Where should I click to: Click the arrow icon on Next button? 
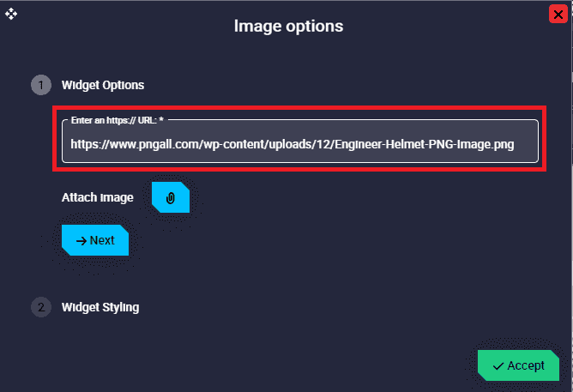click(81, 241)
